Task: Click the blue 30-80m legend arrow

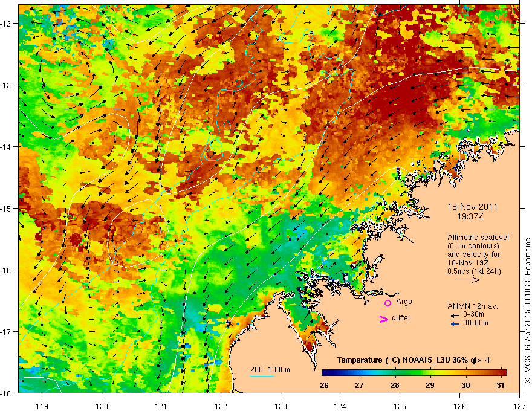Action: coord(455,324)
